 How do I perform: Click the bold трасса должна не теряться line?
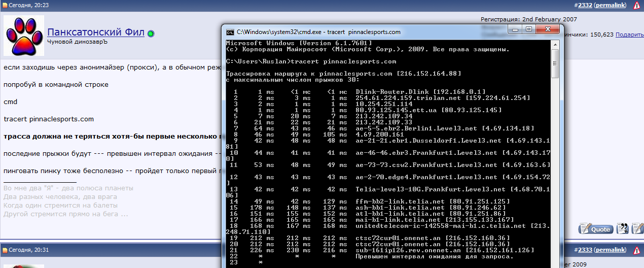pyautogui.click(x=112, y=137)
